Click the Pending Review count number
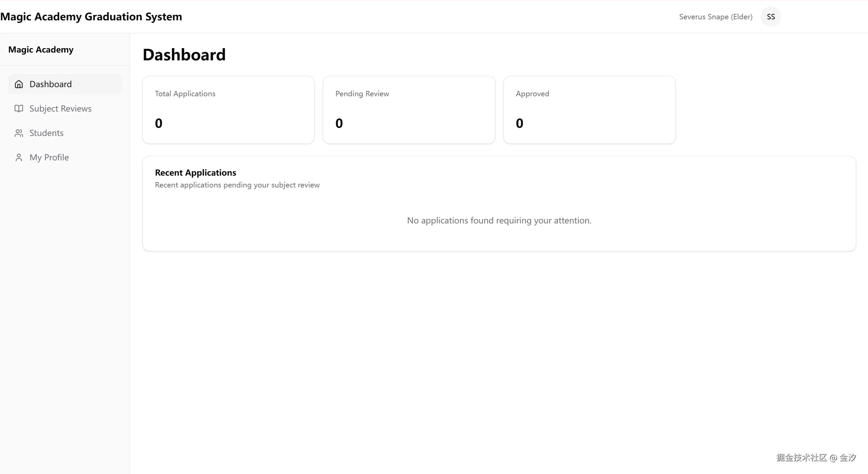Image resolution: width=868 pixels, height=474 pixels. (x=339, y=123)
